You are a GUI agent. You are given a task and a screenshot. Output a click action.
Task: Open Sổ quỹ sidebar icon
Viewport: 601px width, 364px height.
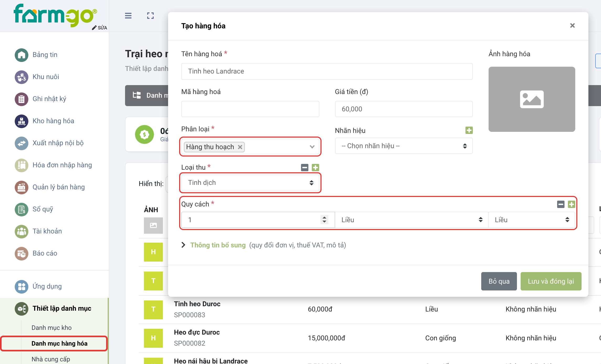(22, 209)
